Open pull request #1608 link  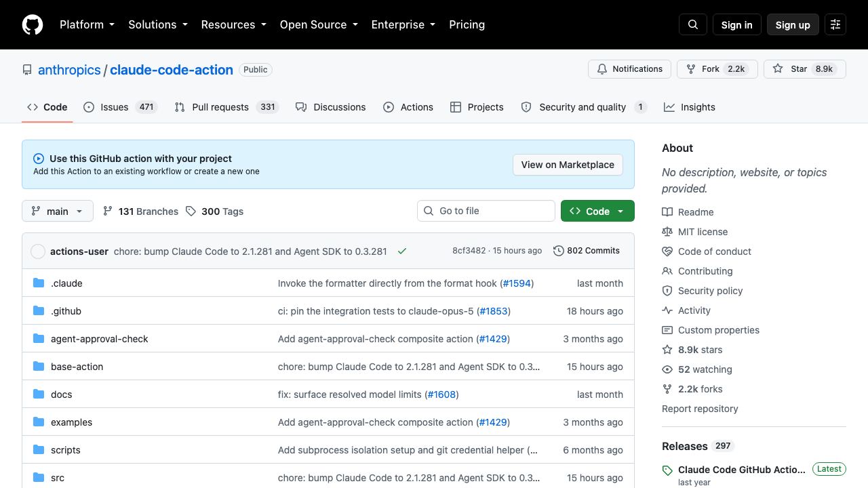(441, 394)
